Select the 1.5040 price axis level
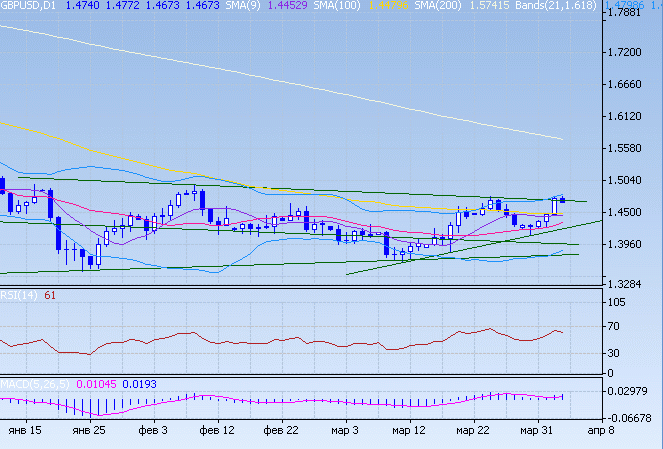The height and width of the screenshot is (449, 663). pos(626,180)
